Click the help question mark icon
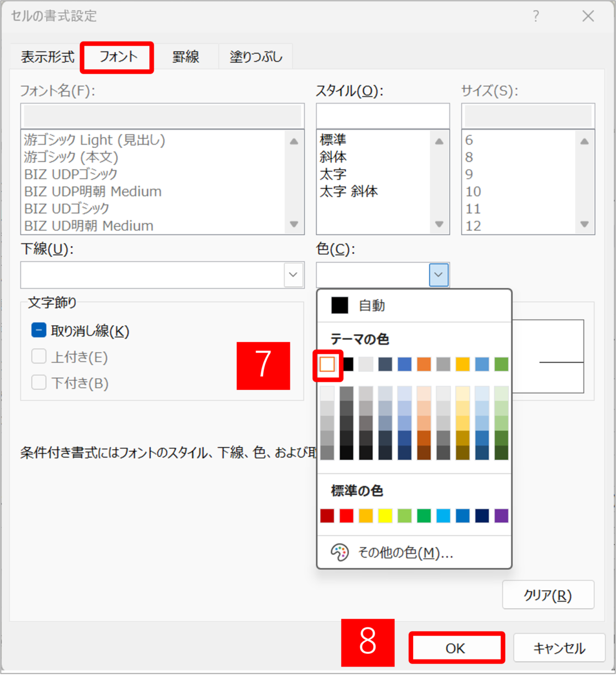 (536, 16)
